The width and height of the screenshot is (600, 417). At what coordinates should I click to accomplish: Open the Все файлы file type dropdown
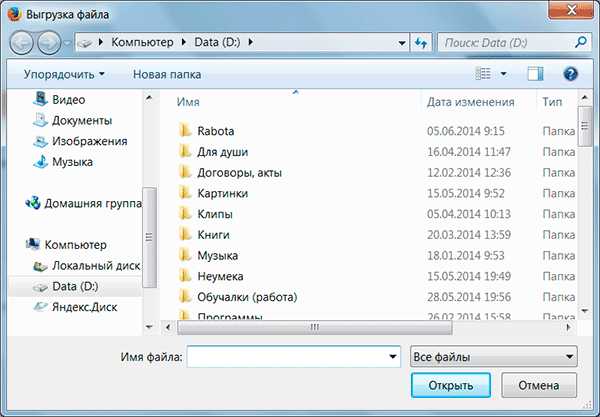coord(494,356)
